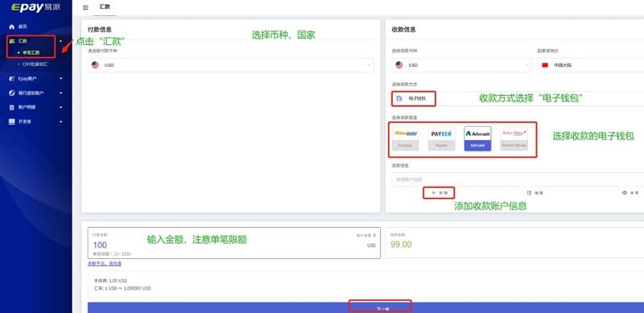Click the globe icon for bank virtual accounts
The height and width of the screenshot is (313, 644).
pyautogui.click(x=11, y=93)
